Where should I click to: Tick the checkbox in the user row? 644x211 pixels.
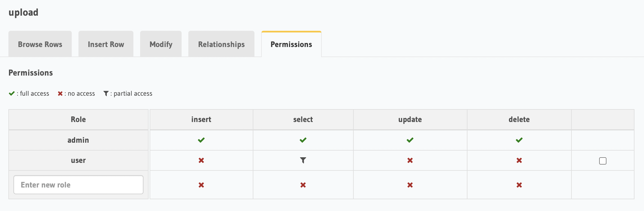(x=603, y=161)
